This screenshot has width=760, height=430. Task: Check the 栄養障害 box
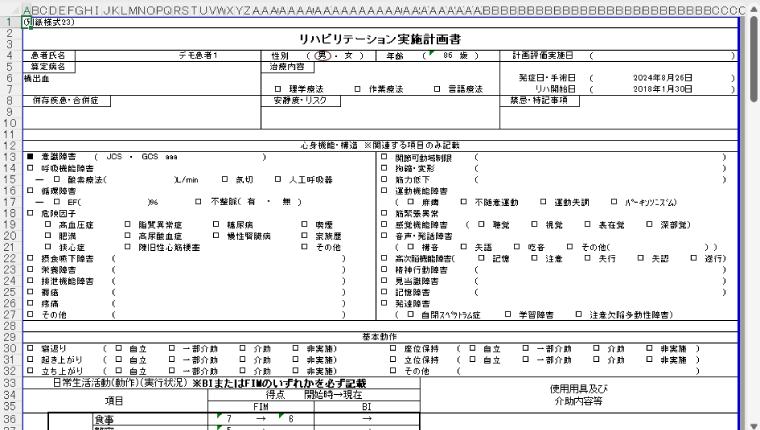pos(30,270)
